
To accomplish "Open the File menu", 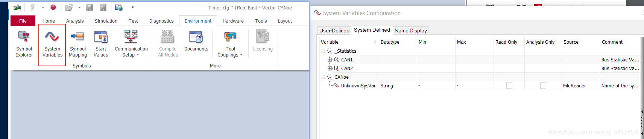I will [23, 21].
